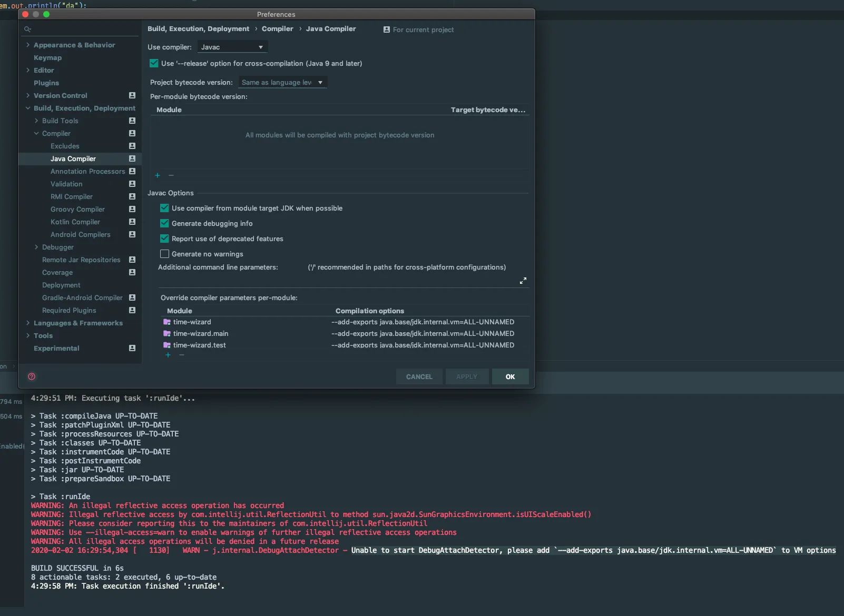
Task: Open Kotlin Compiler settings page
Action: tap(75, 222)
